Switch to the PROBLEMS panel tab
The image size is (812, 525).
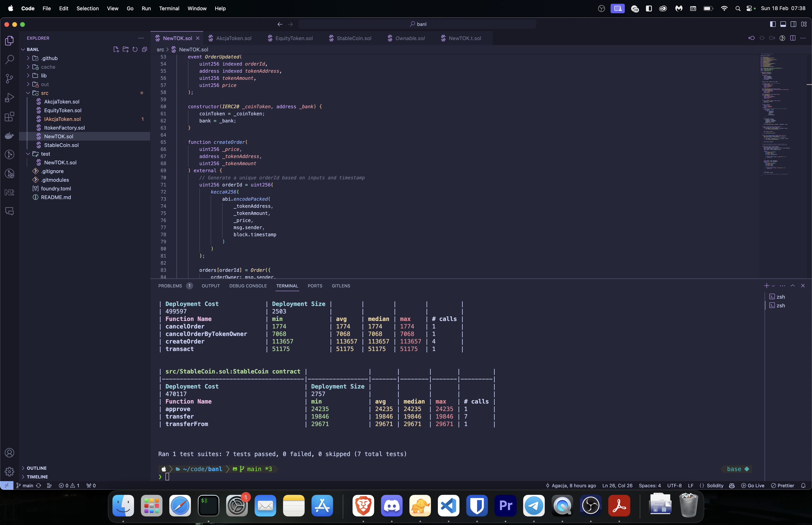170,286
